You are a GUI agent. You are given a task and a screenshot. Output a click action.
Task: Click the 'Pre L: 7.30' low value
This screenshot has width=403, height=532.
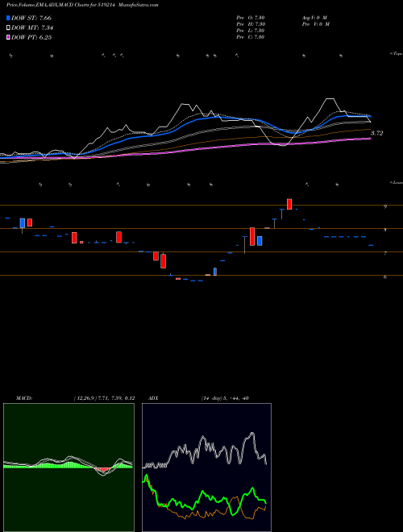tap(251, 31)
